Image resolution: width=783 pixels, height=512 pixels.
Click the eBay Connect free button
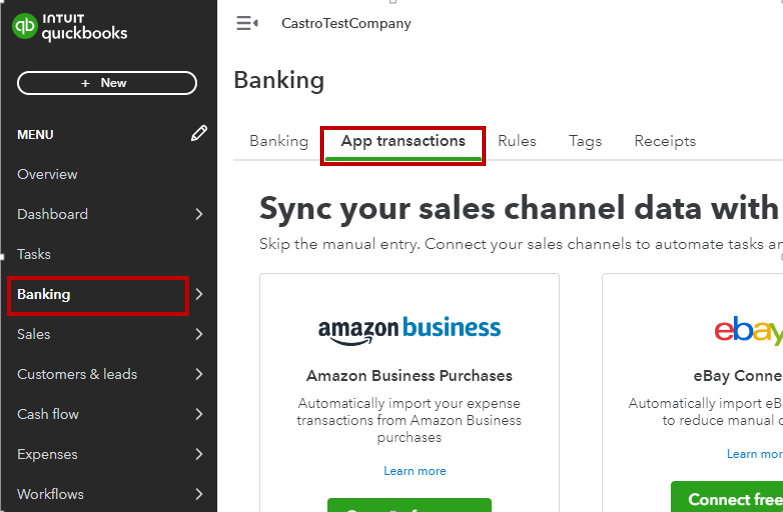click(x=727, y=497)
